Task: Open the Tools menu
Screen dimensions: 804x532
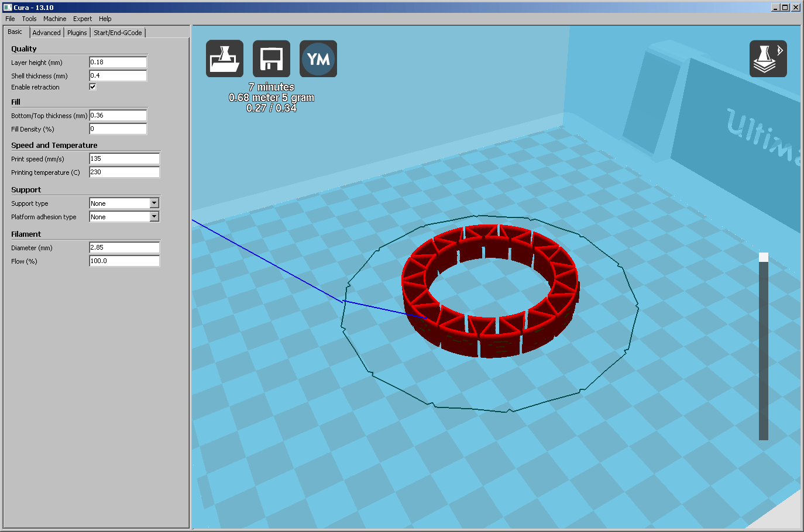Action: (x=29, y=19)
